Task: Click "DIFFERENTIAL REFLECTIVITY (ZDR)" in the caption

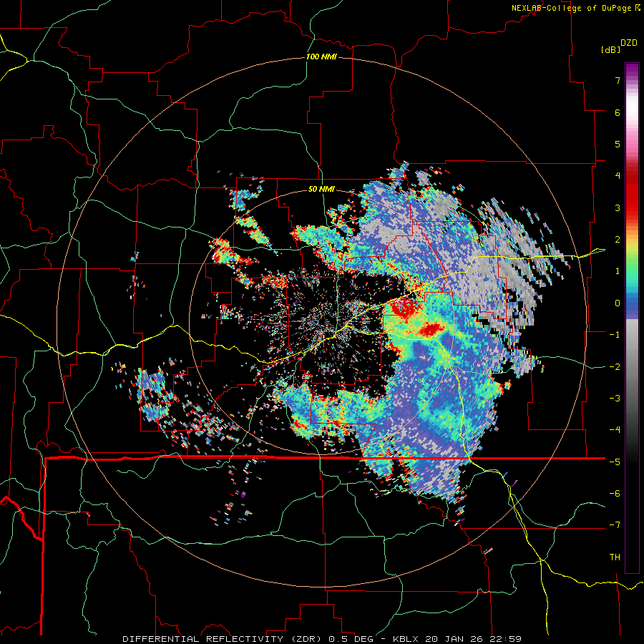Action: [x=223, y=639]
